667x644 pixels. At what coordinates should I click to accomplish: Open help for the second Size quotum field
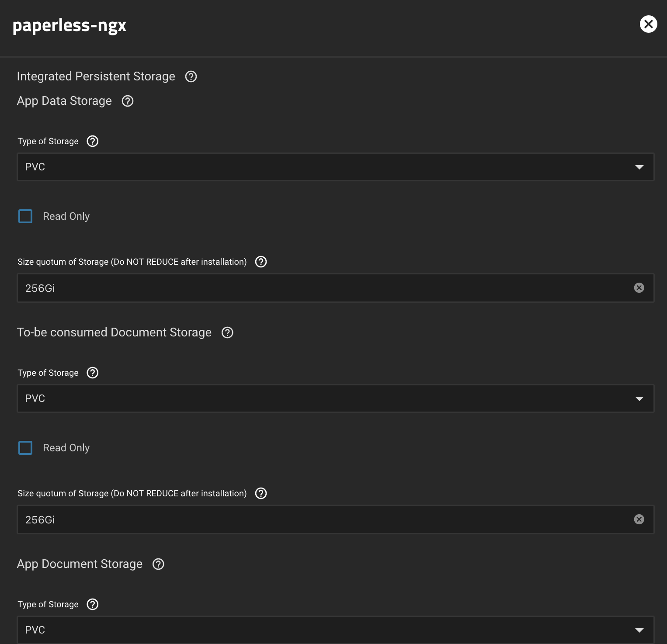point(261,493)
